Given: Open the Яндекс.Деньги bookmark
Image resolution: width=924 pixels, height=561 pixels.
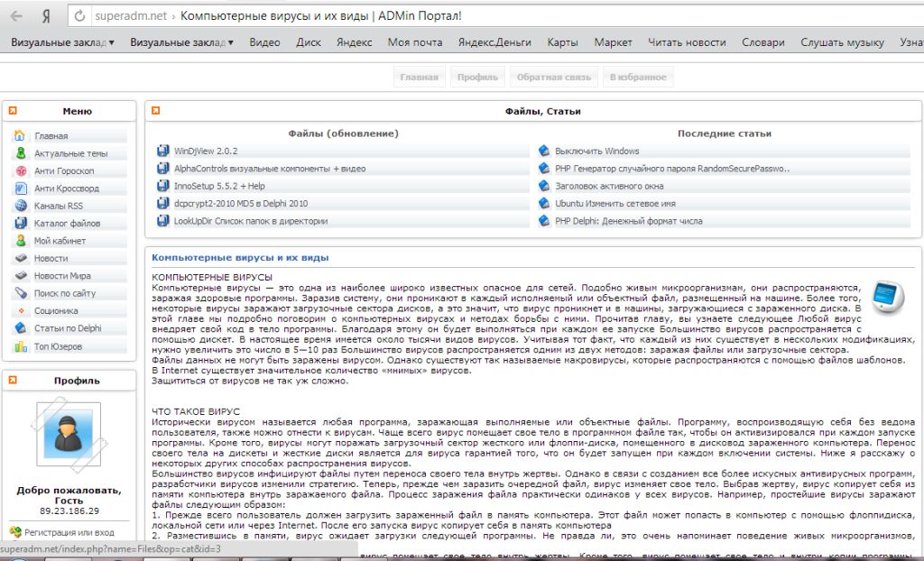Looking at the screenshot, I should tap(494, 42).
